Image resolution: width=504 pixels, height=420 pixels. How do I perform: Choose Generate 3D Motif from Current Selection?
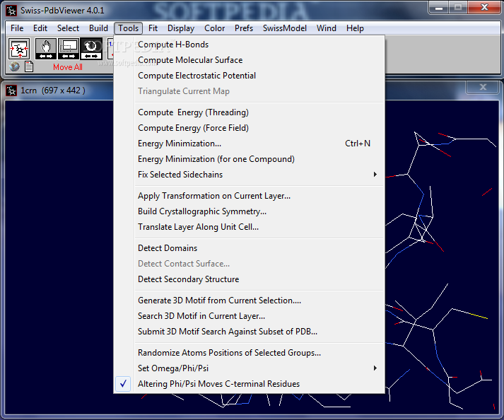[x=249, y=301]
